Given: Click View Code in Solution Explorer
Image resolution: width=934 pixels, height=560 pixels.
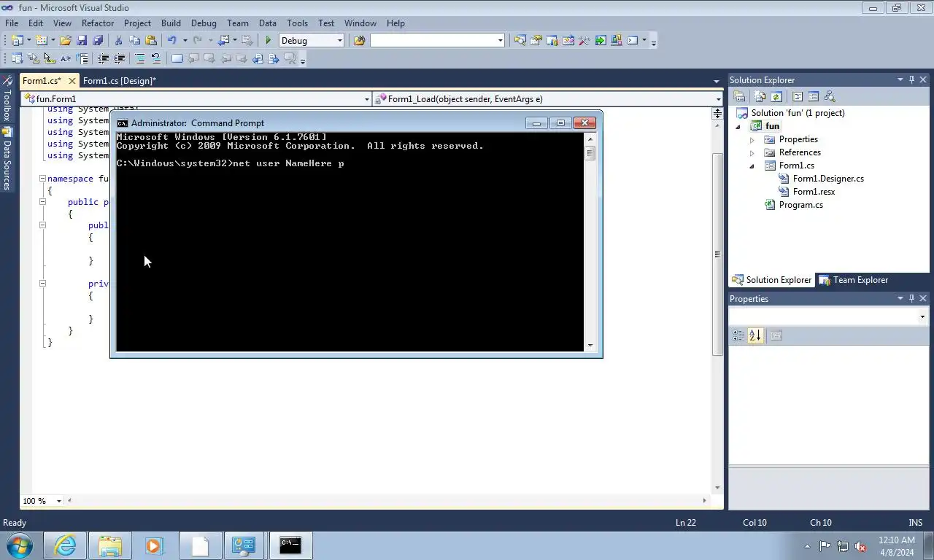Looking at the screenshot, I should [797, 96].
